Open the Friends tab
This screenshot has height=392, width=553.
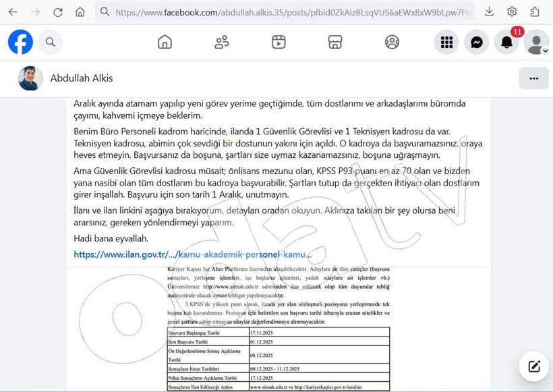221,43
